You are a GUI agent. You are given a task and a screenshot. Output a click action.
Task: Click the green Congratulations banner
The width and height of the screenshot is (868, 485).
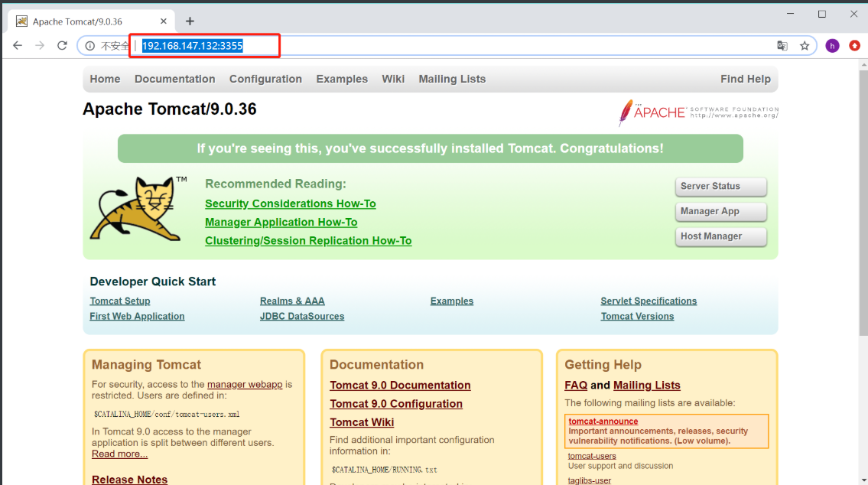click(x=430, y=148)
